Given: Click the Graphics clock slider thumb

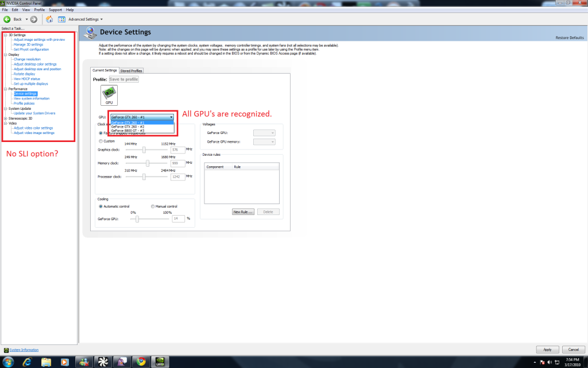Looking at the screenshot, I should click(144, 150).
